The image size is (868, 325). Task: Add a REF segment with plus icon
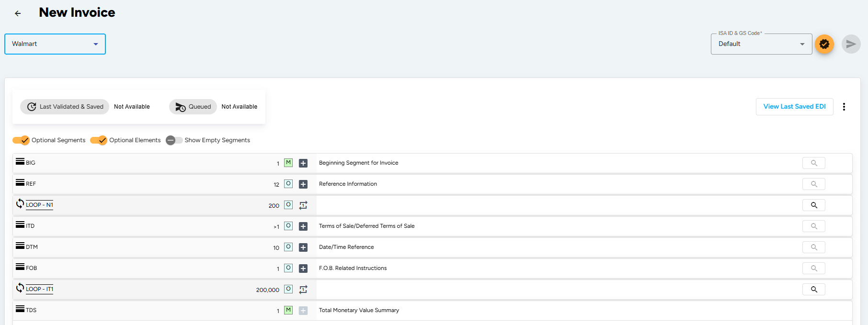pyautogui.click(x=303, y=184)
